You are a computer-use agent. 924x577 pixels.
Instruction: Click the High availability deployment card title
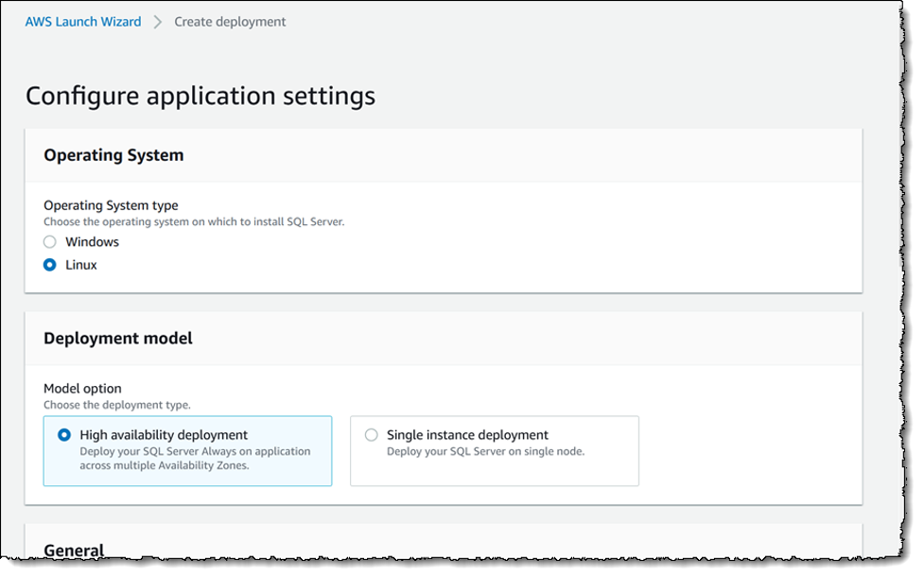tap(164, 435)
